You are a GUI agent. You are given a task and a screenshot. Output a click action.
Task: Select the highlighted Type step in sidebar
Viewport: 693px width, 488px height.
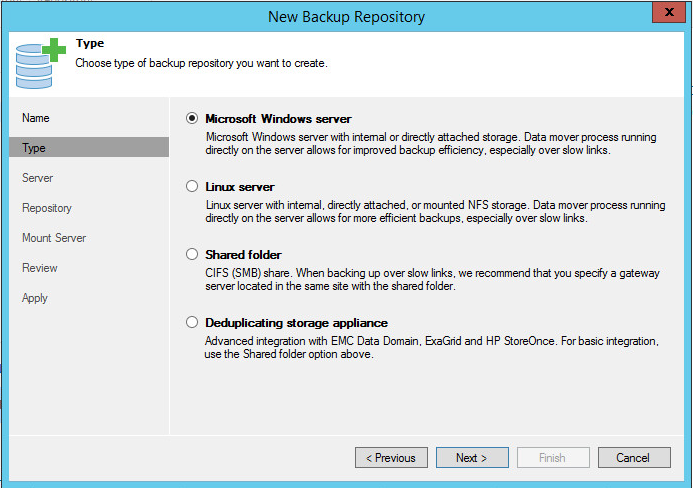coord(34,148)
